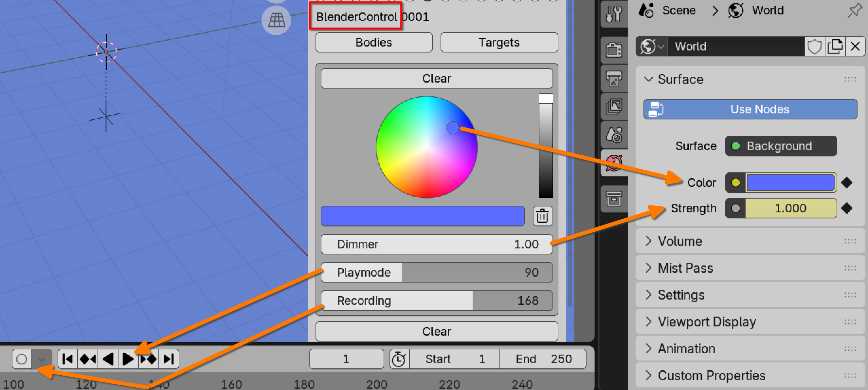Image resolution: width=868 pixels, height=390 pixels.
Task: Switch to the Bodies tab
Action: (x=374, y=43)
